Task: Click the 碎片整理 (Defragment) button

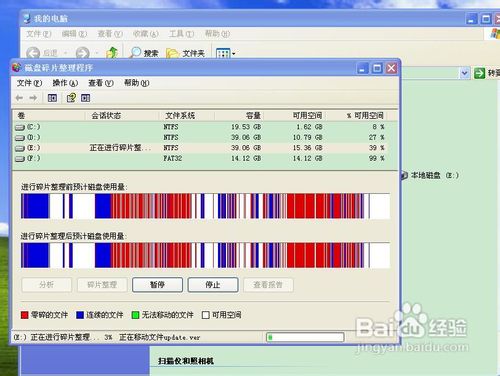Action: pos(102,285)
